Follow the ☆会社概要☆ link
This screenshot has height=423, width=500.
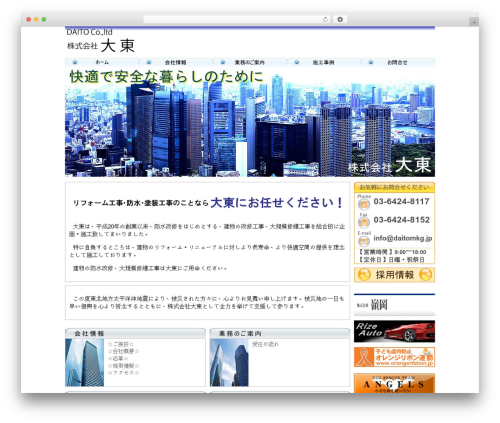tap(123, 351)
